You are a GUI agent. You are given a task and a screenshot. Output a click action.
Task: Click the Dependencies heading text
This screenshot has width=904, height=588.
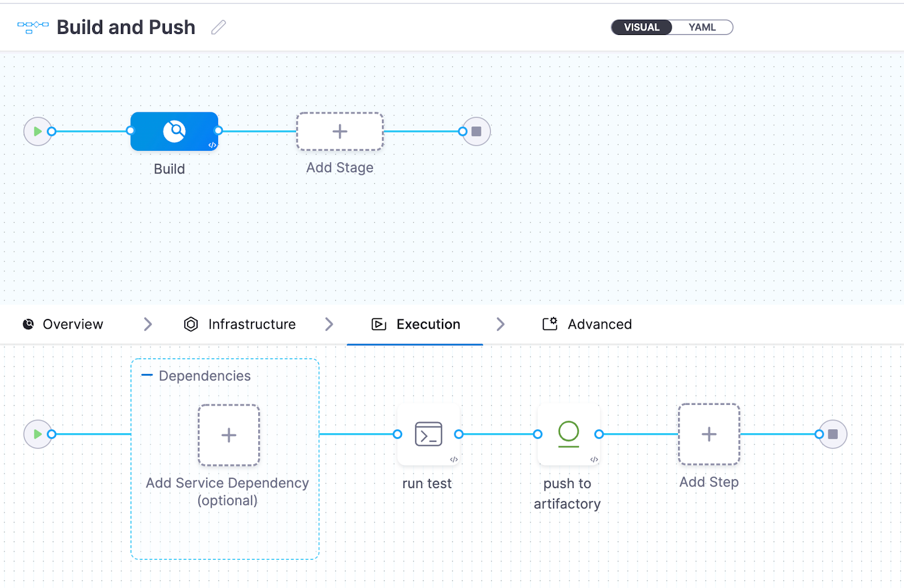[x=205, y=376]
